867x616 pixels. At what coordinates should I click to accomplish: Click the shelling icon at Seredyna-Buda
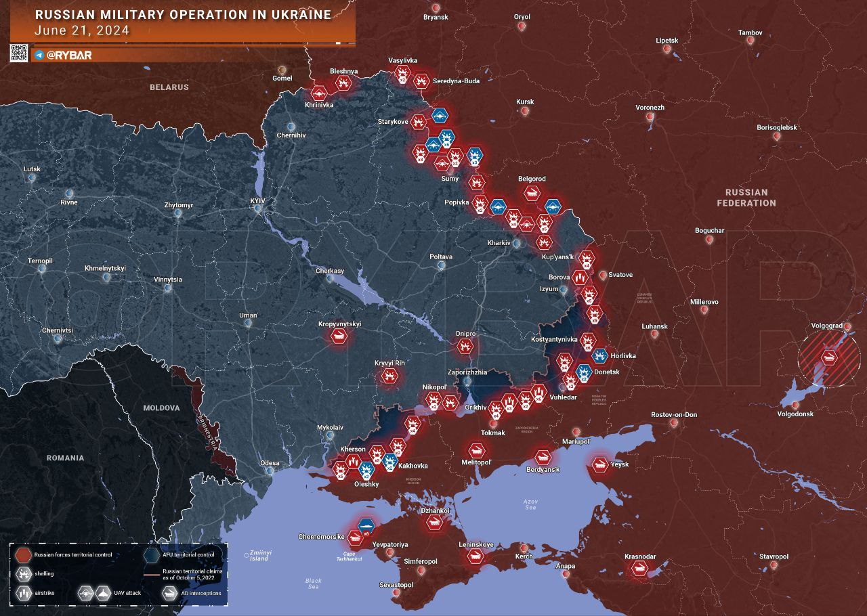(421, 81)
